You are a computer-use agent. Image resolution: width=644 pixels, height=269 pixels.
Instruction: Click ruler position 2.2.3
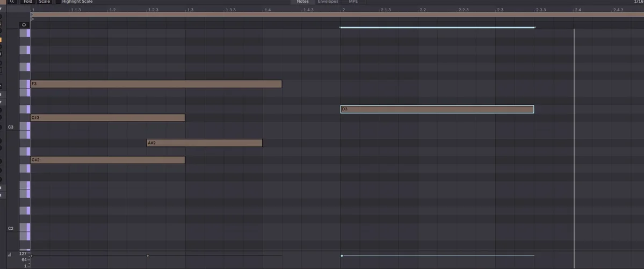pyautogui.click(x=463, y=10)
